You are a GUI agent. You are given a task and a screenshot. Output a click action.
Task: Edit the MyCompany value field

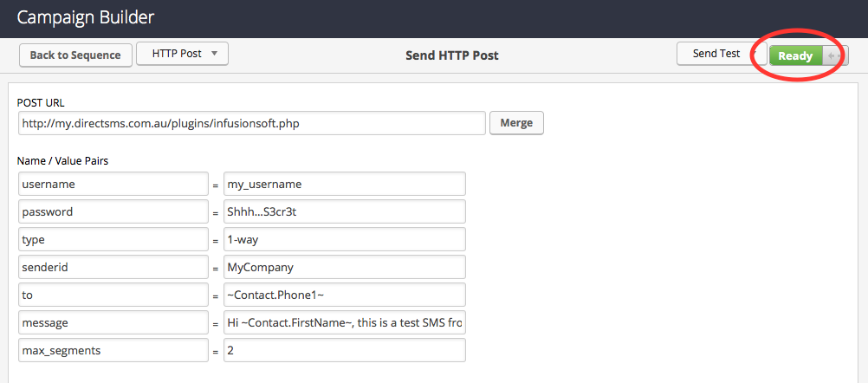[344, 268]
